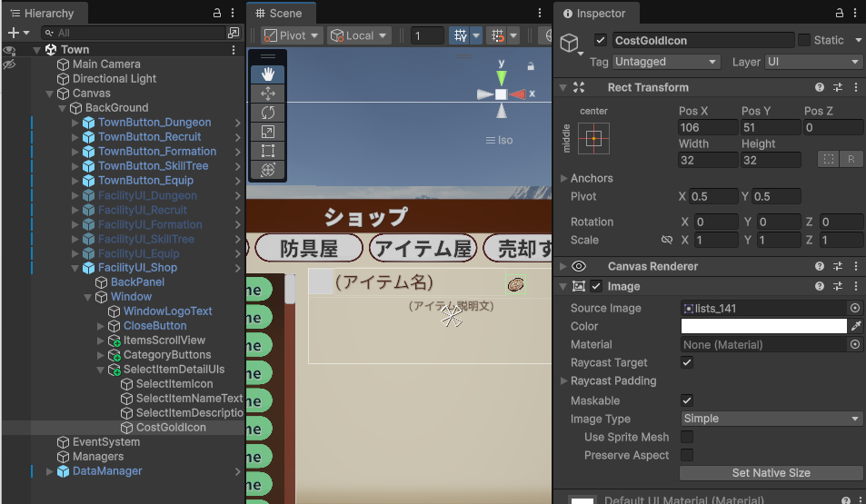866x504 pixels.
Task: Select the Hand view tool
Action: (267, 74)
